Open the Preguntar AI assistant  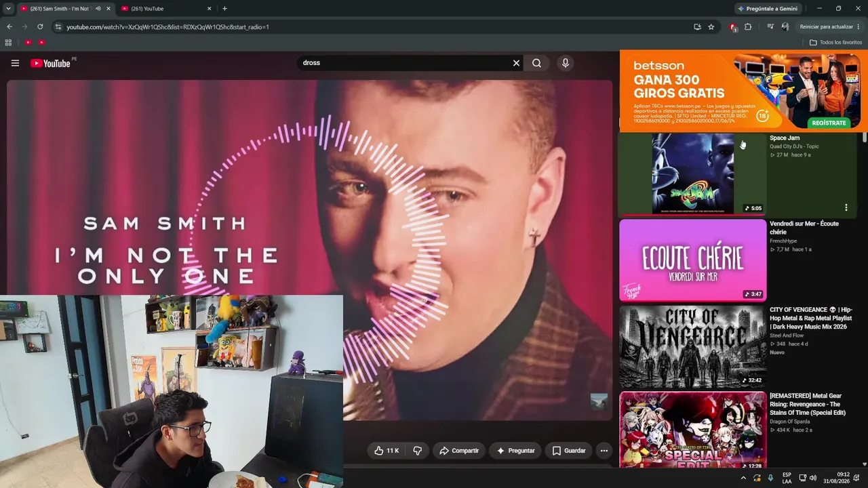pyautogui.click(x=516, y=451)
